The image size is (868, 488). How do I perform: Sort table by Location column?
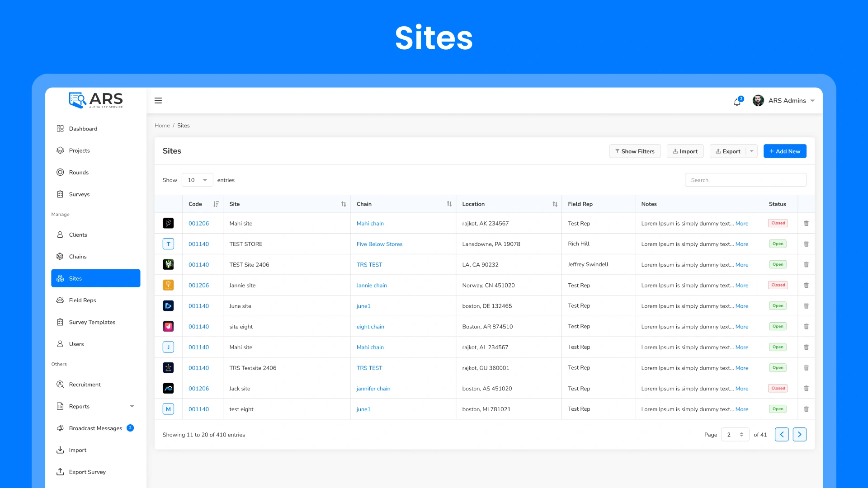(555, 204)
